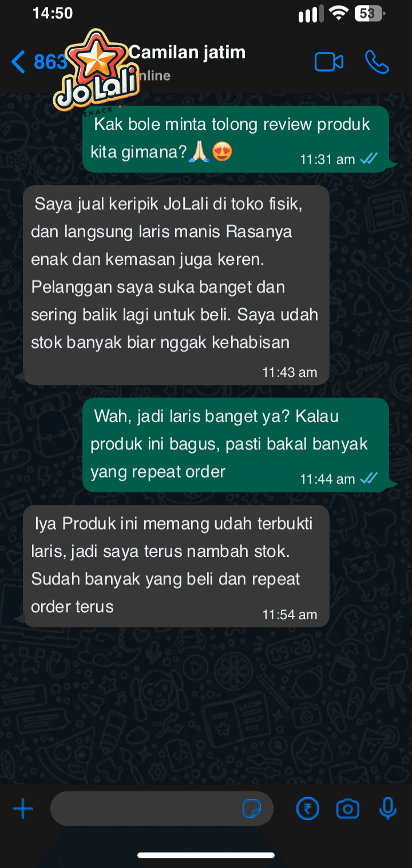The width and height of the screenshot is (412, 868).
Task: Select the 'Wah, jadi laris banget ya?' message
Action: point(236,445)
